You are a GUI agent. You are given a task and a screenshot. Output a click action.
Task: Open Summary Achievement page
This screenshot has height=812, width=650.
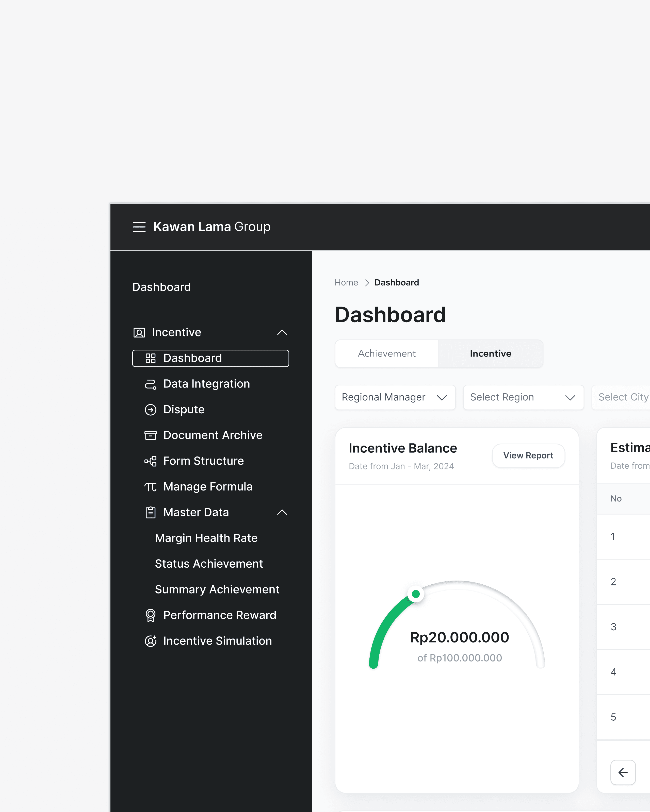(217, 590)
